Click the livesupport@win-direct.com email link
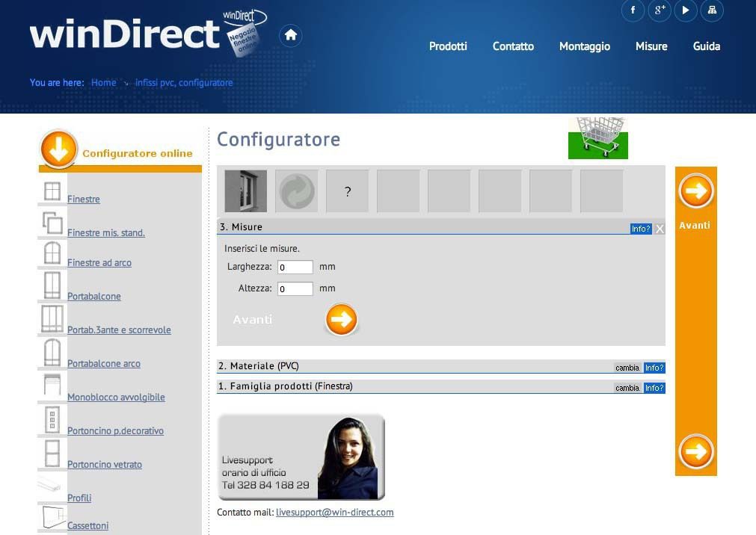 pyautogui.click(x=334, y=513)
